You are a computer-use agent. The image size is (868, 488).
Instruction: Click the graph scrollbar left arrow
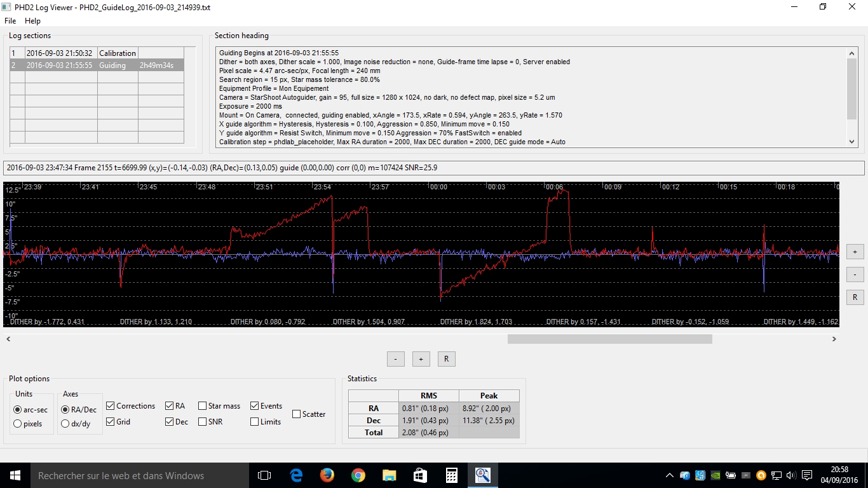pyautogui.click(x=8, y=339)
